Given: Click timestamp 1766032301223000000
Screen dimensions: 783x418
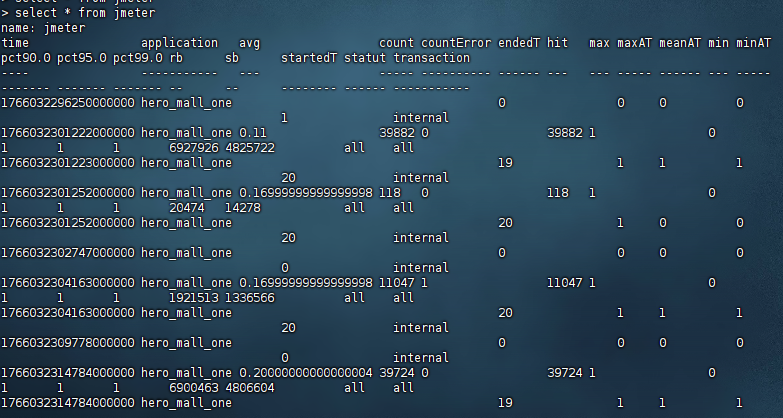Looking at the screenshot, I should 67,163.
